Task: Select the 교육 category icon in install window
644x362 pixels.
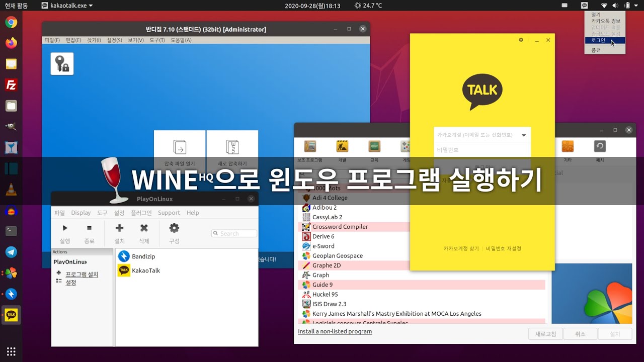Action: coord(374,146)
